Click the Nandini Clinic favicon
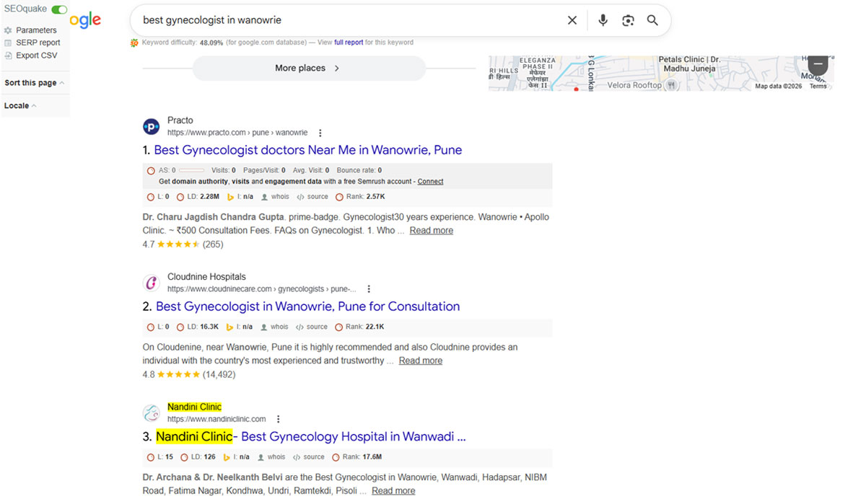Image resolution: width=866 pixels, height=504 pixels. (151, 413)
